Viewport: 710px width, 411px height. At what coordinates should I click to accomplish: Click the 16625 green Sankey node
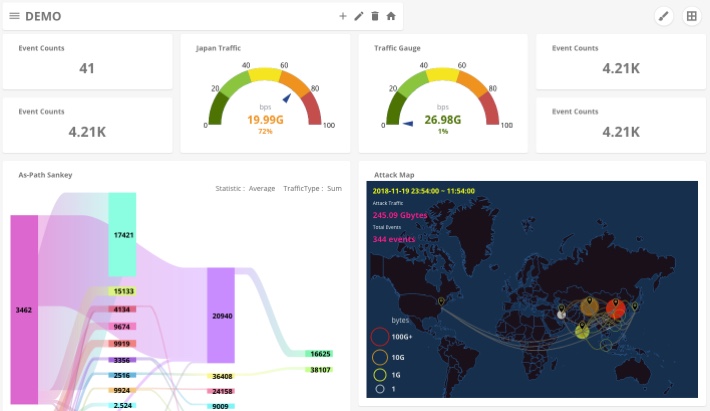tap(320, 354)
